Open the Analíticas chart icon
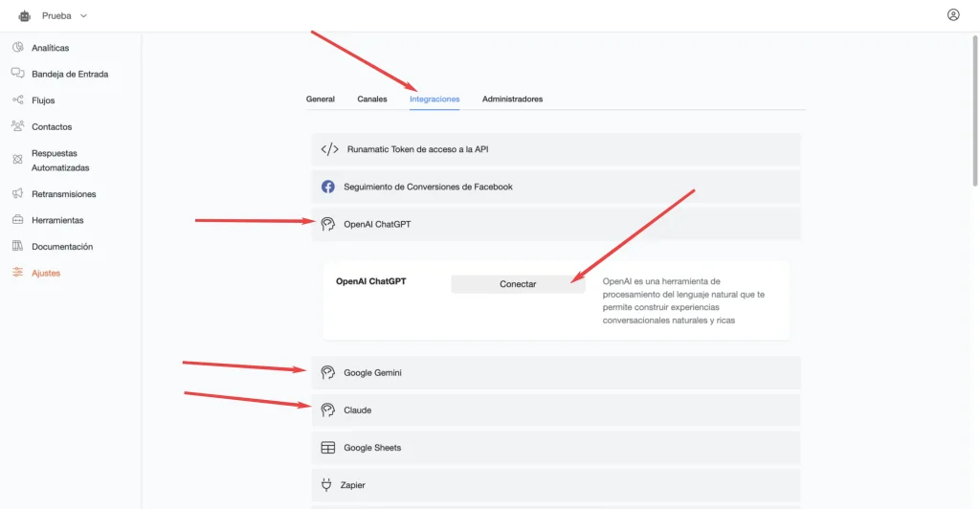 [x=17, y=48]
